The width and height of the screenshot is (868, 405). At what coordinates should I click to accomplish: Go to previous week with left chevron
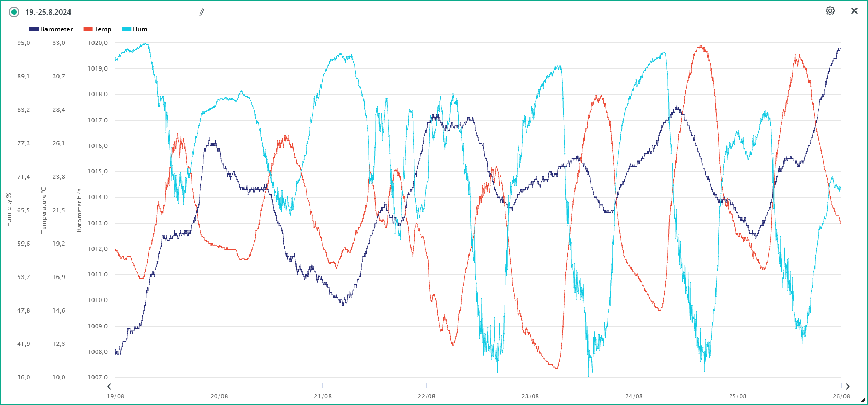pyautogui.click(x=109, y=387)
